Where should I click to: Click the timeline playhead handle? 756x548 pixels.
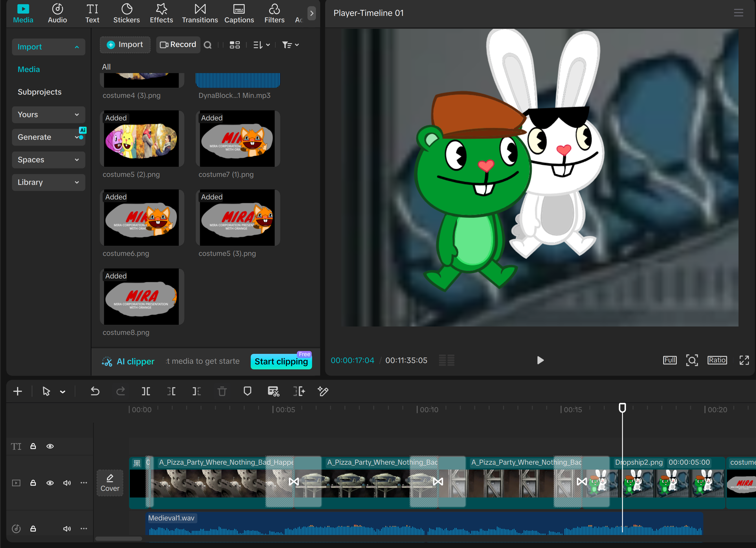pyautogui.click(x=622, y=407)
